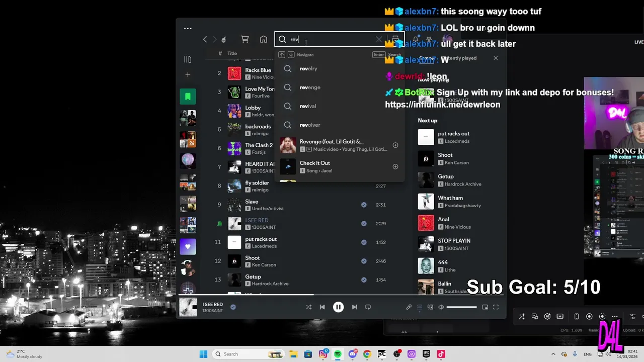The width and height of the screenshot is (644, 362).
Task: Select the revival search suggestion
Action: tap(340, 106)
